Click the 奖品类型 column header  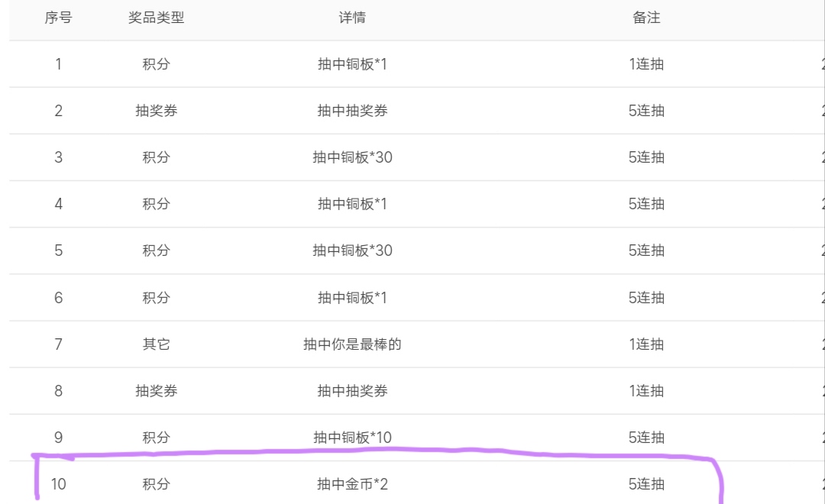(156, 18)
